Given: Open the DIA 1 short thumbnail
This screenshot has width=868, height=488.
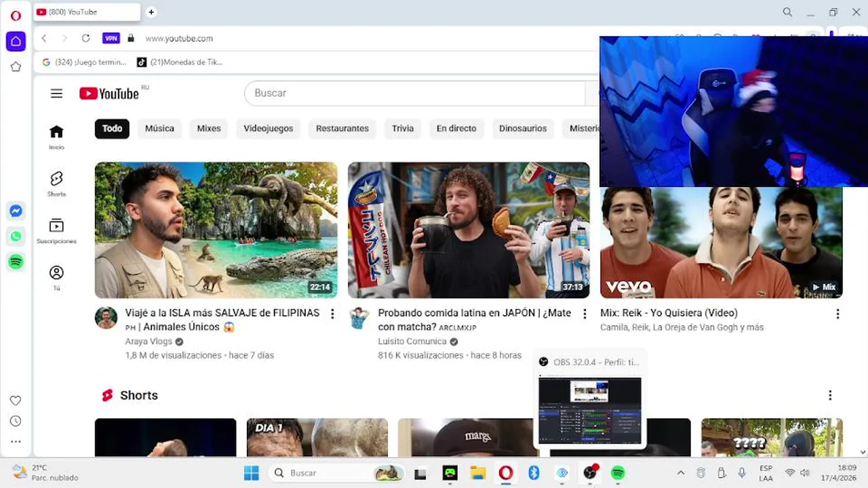Looking at the screenshot, I should 317,437.
